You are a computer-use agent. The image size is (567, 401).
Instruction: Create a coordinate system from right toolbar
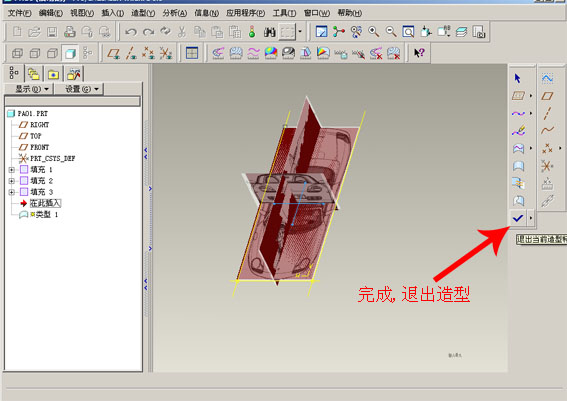pos(547,166)
